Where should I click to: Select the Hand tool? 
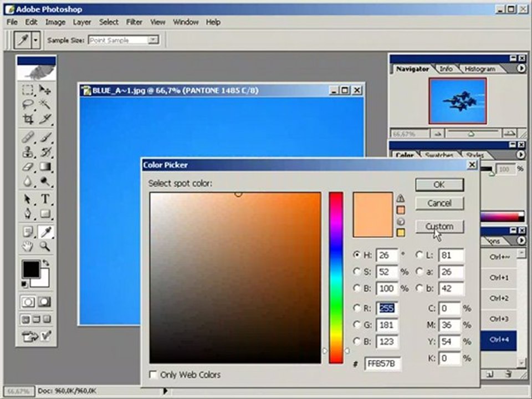[28, 247]
